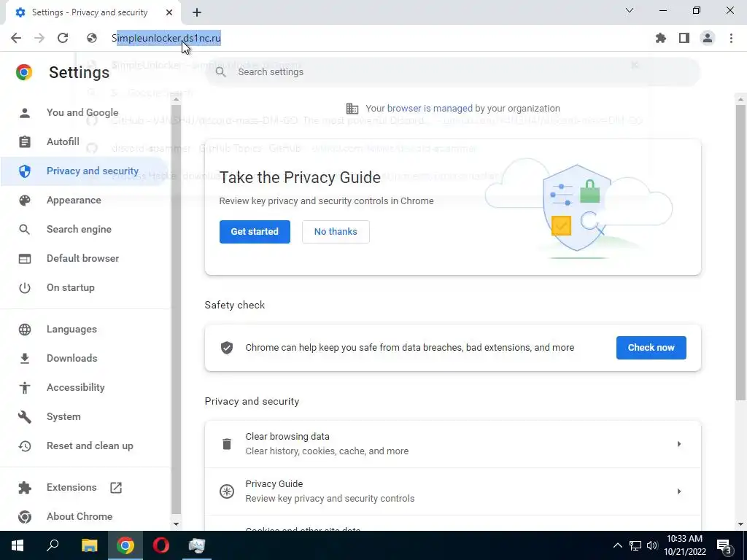This screenshot has width=747, height=560.
Task: Click the palette icon beside Appearance
Action: tap(25, 200)
